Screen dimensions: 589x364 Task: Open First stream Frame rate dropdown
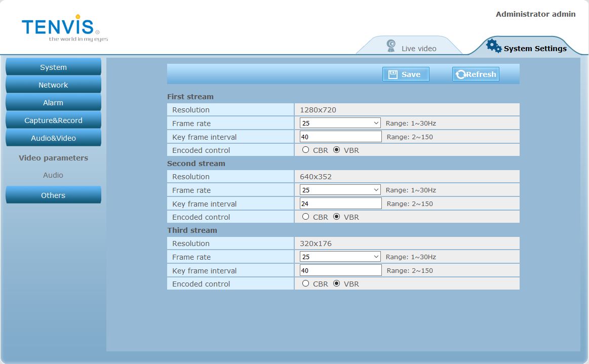(x=340, y=123)
